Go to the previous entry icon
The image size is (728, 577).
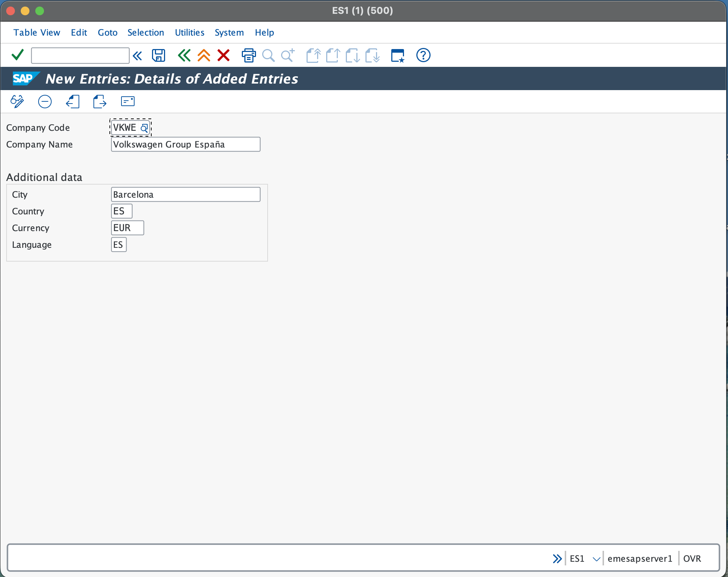pyautogui.click(x=72, y=101)
